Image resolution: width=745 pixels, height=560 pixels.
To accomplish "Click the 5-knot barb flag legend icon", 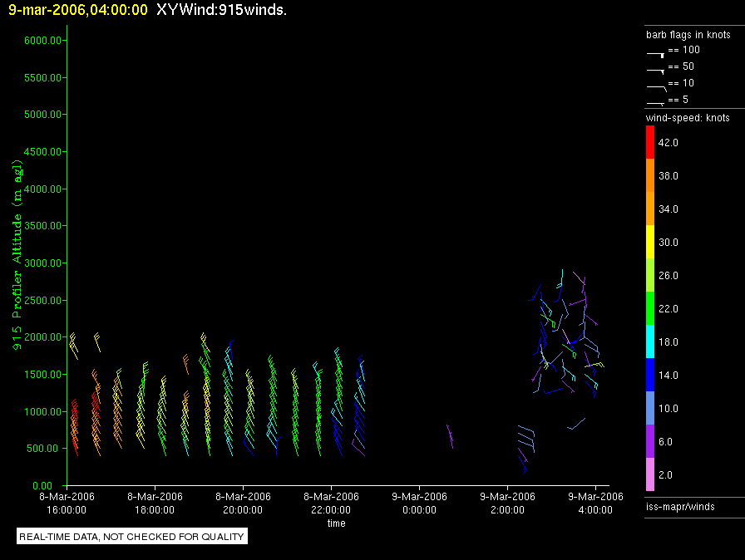I will tap(656, 102).
